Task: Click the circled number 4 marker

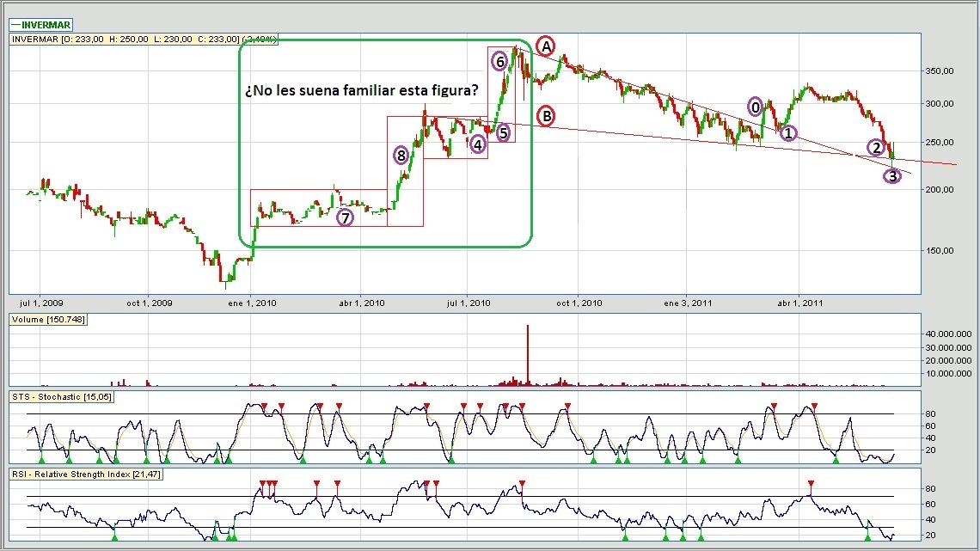Action: point(478,144)
